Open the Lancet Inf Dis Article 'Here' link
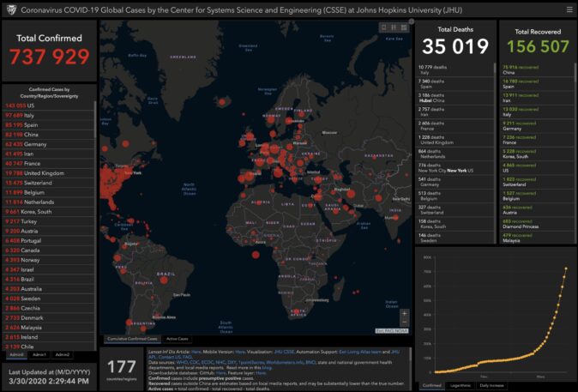This screenshot has height=392, width=578. coord(196,352)
